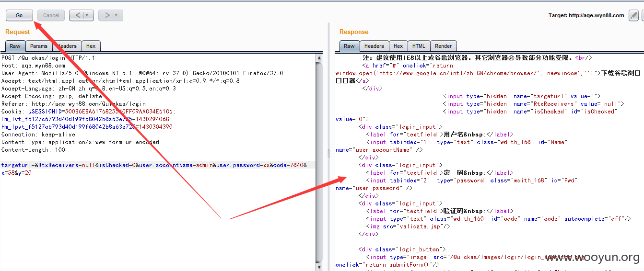This screenshot has height=271, width=644.
Task: Click the div class="login_button" line
Action: 402,249
